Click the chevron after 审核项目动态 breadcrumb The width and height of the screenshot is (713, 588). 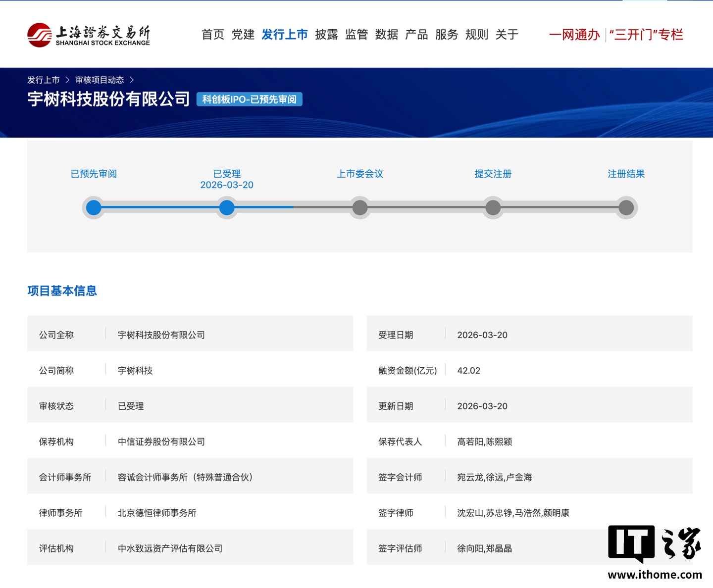132,79
